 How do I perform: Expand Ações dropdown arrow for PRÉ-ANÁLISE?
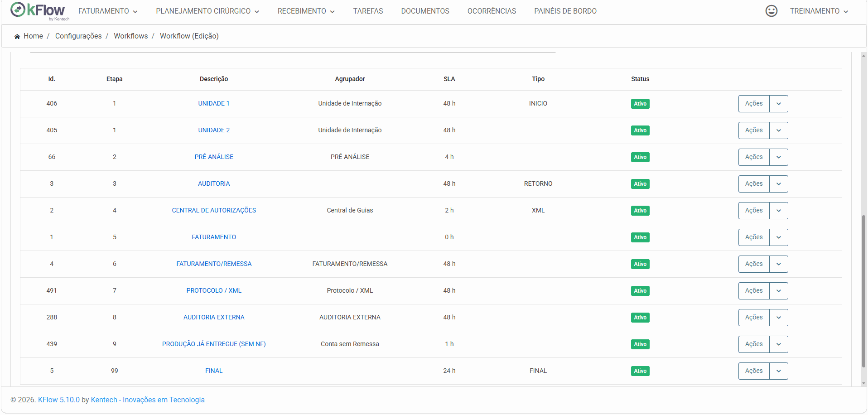click(x=779, y=157)
